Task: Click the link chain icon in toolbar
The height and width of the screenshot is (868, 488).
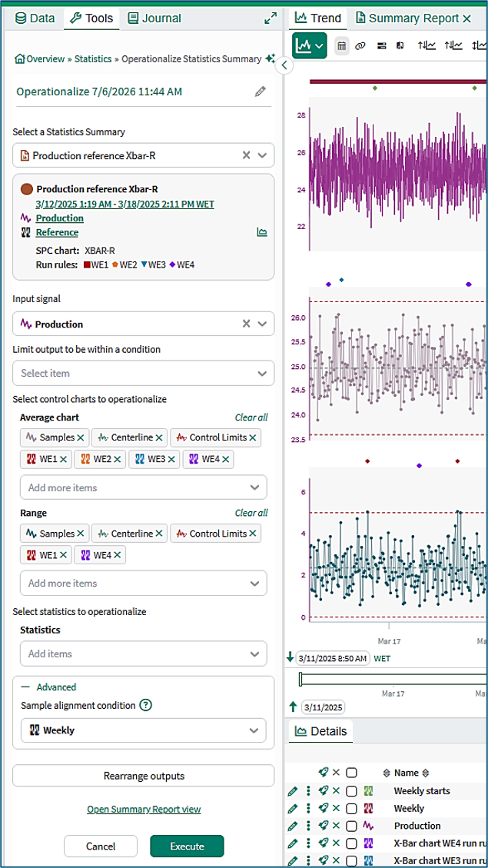Action: coord(360,46)
